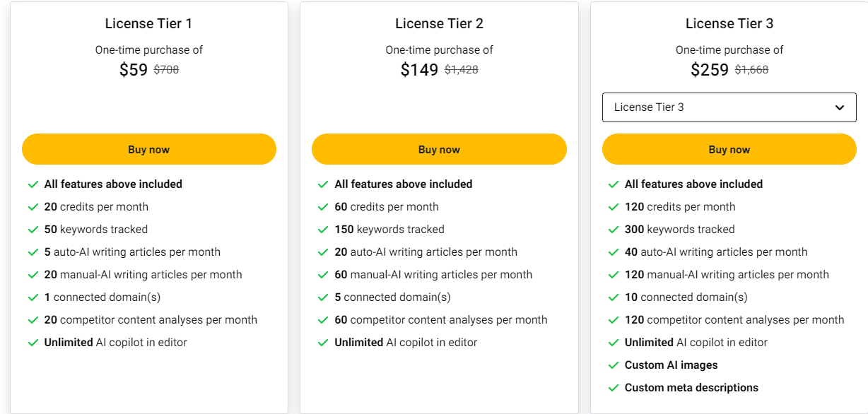This screenshot has height=414, width=868.
Task: Click the checkmark next to '20 credits per month'
Action: click(x=33, y=206)
